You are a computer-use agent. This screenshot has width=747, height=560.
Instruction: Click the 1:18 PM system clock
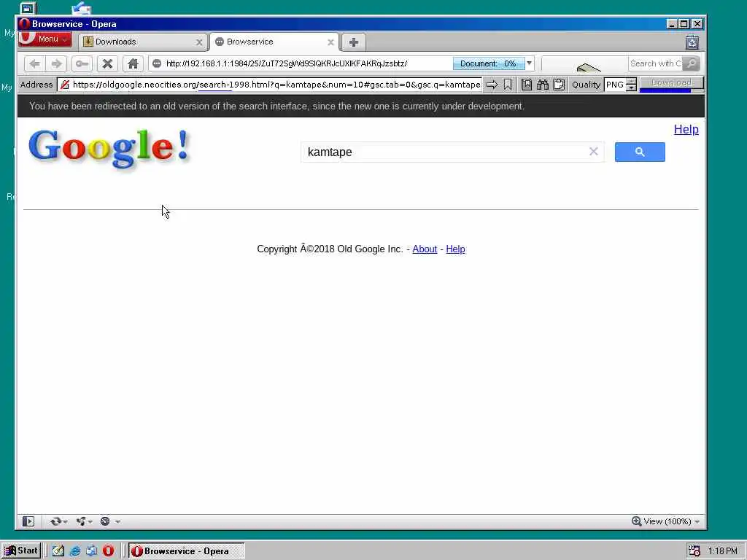pos(723,551)
